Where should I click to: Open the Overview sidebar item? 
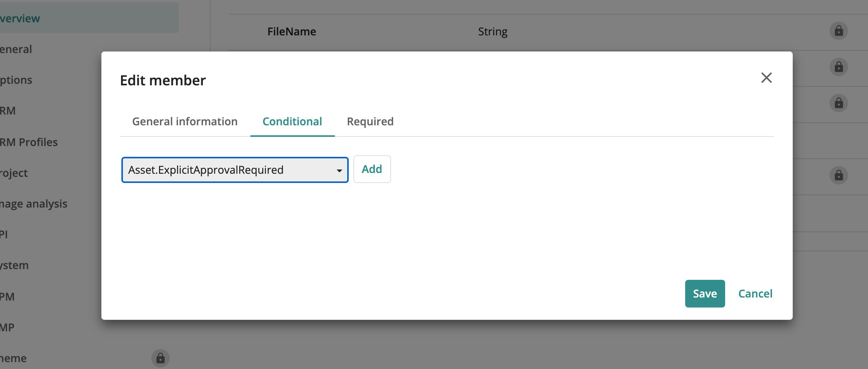coord(89,18)
